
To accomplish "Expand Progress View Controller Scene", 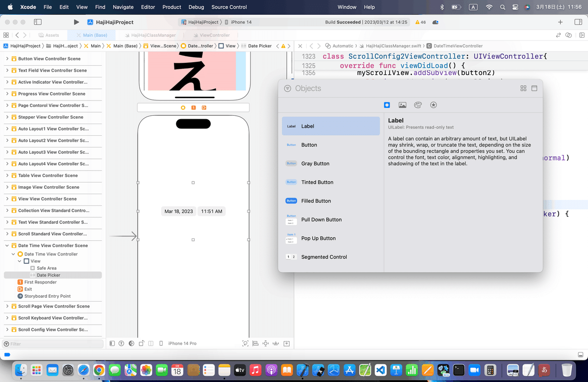I will [7, 94].
